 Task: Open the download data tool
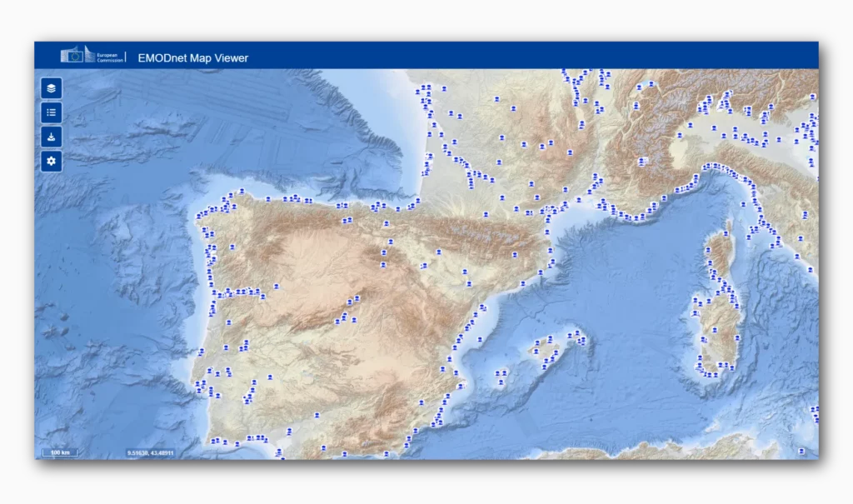tap(51, 137)
